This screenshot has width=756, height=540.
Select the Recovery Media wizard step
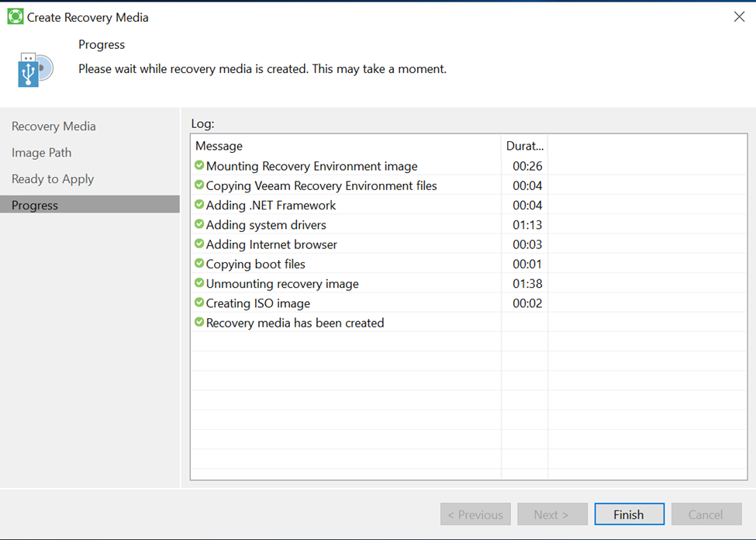[x=54, y=126]
